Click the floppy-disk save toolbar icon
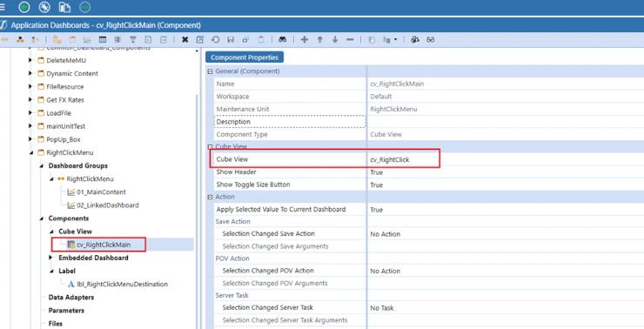 coord(231,40)
